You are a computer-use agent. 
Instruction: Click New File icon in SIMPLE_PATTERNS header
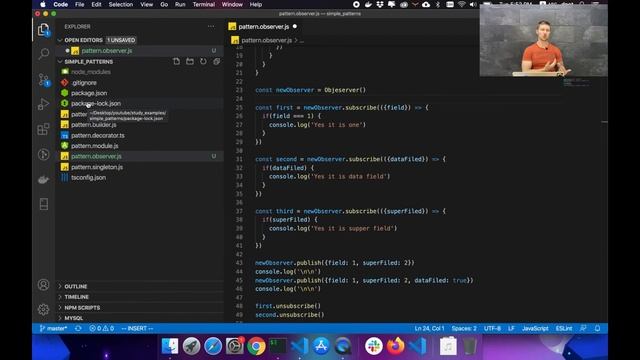click(x=176, y=62)
